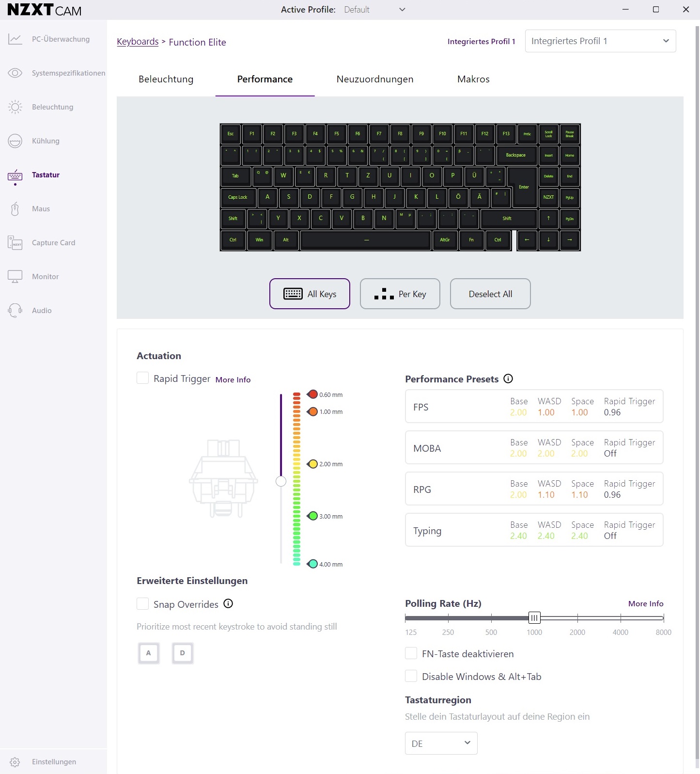Apply the Typing performance preset
The width and height of the screenshot is (700, 774).
tap(534, 530)
